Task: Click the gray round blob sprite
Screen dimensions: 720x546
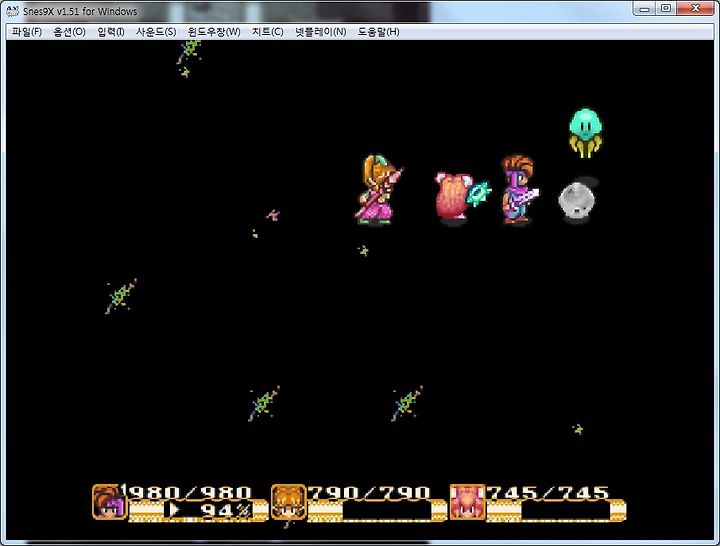Action: click(577, 200)
